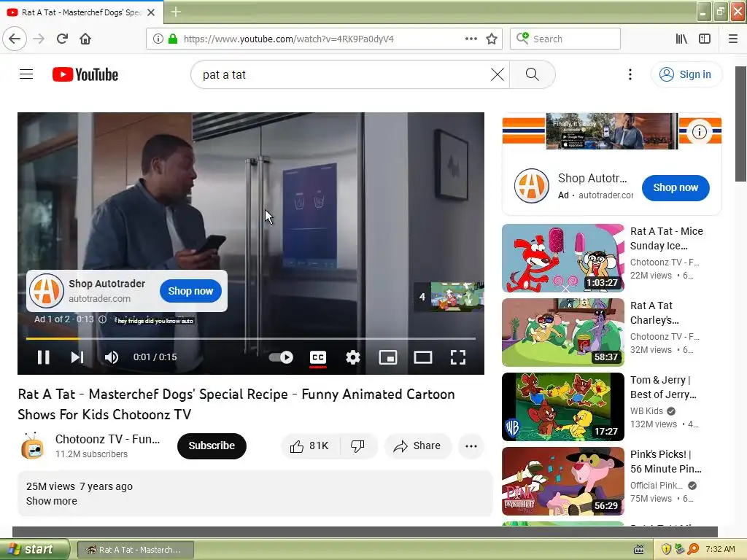Click the system clock showing 7:32 AM
This screenshot has height=560, width=747.
(x=720, y=549)
